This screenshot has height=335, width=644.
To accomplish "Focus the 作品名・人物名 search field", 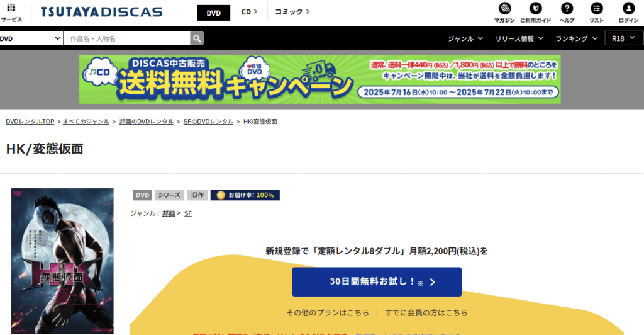I will [127, 38].
